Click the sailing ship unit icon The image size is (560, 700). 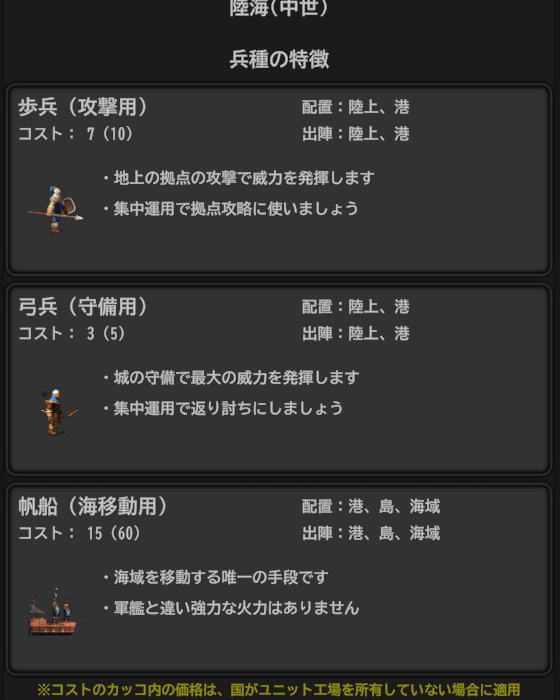[x=54, y=612]
